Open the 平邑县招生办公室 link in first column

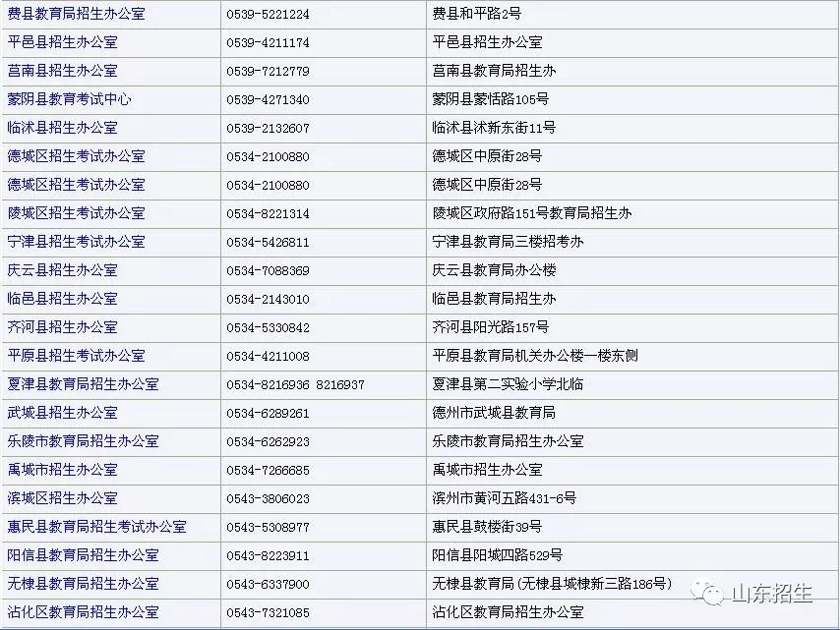click(62, 41)
